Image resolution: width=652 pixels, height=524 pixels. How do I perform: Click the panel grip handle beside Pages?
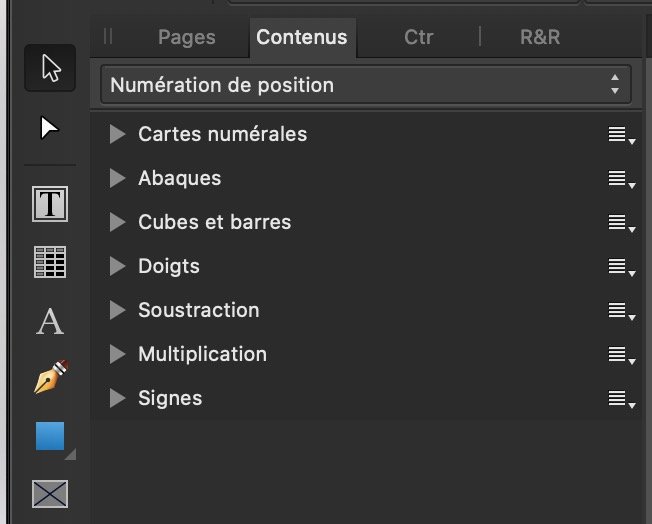[x=108, y=36]
